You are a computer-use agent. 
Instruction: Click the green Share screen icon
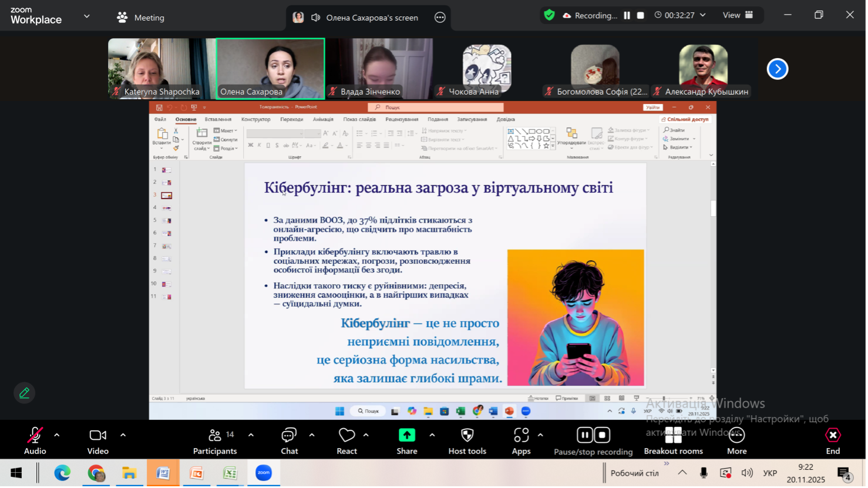(x=406, y=435)
